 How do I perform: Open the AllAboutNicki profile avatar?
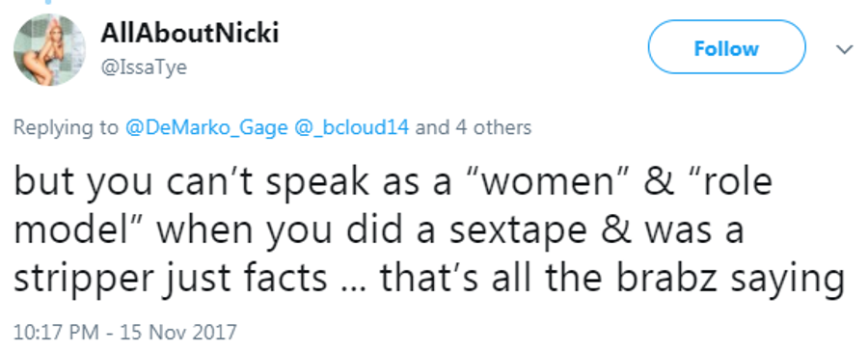tap(49, 50)
